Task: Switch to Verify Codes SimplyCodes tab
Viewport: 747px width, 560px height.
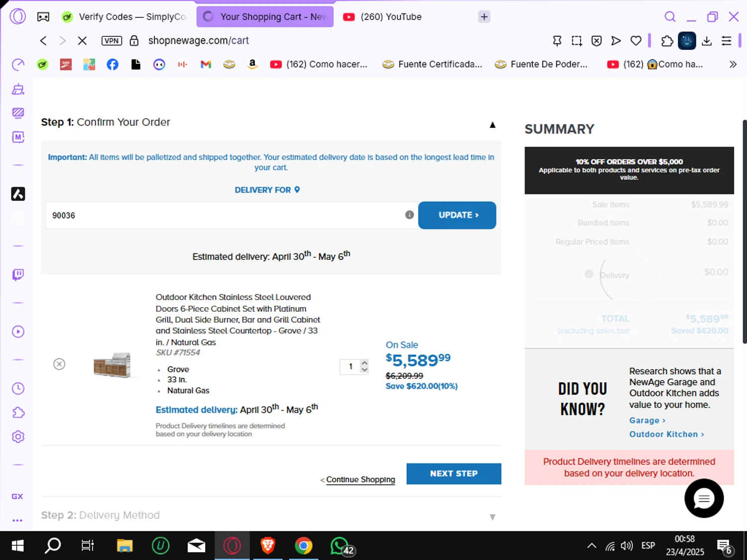Action: [124, 17]
